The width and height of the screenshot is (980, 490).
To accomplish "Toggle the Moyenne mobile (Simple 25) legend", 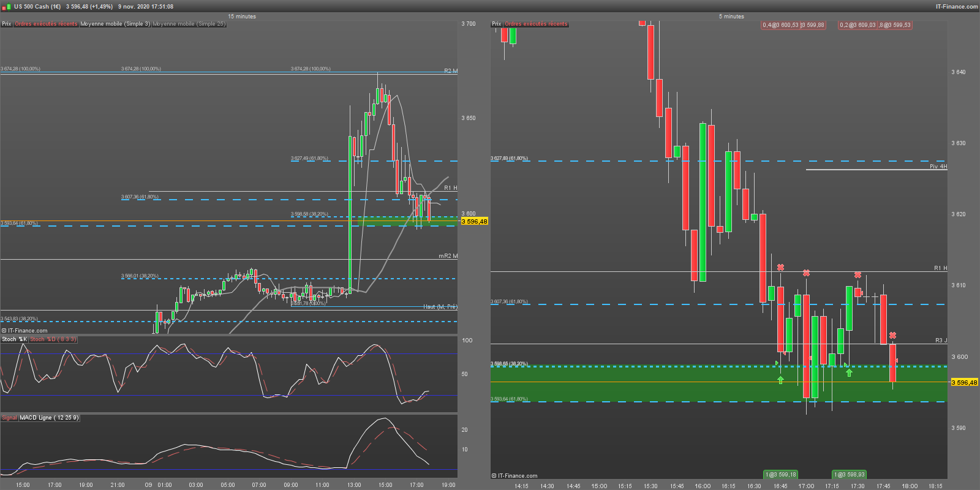I will pos(189,24).
